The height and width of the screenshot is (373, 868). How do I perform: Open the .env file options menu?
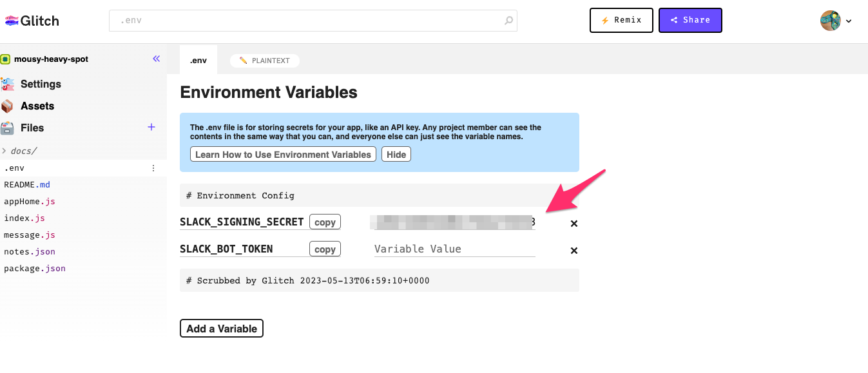[153, 168]
